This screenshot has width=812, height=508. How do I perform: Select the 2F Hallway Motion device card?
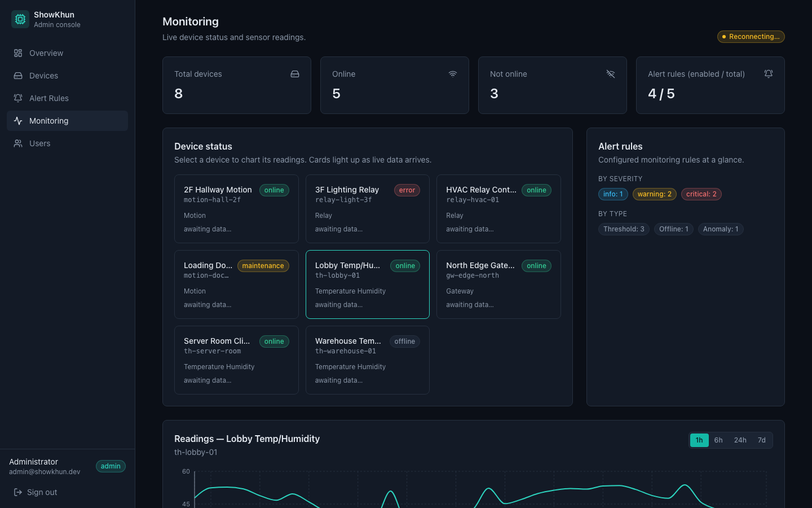coord(236,209)
